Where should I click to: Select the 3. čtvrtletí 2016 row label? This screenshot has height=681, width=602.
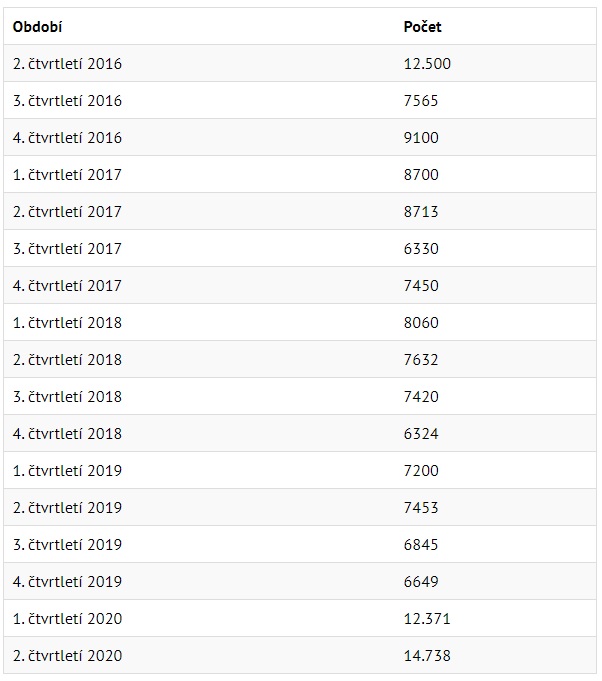(67, 101)
